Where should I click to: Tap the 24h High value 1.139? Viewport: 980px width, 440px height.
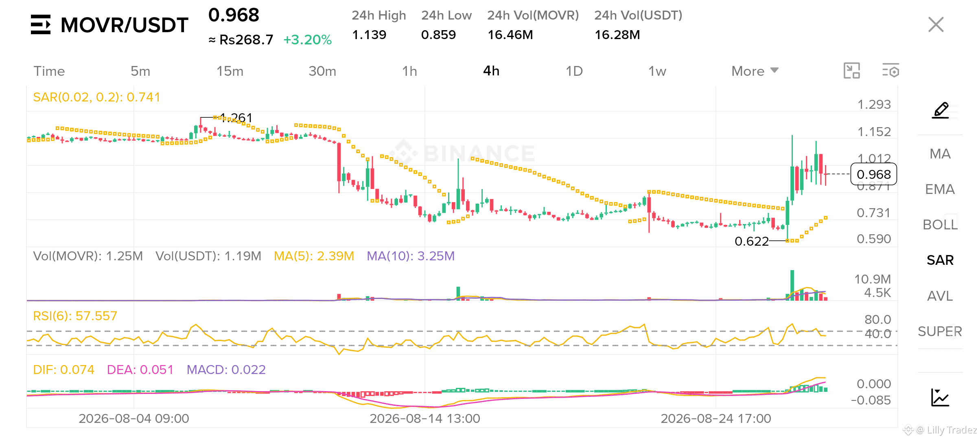click(x=369, y=35)
